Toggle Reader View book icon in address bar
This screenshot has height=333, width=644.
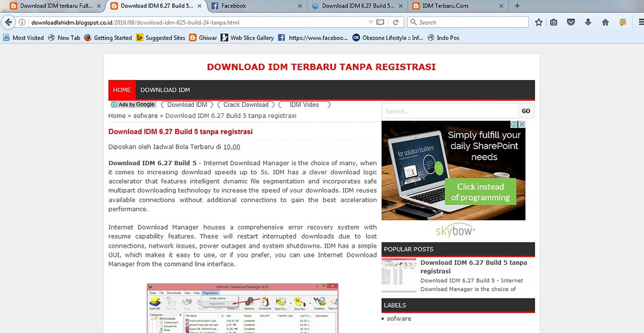380,22
